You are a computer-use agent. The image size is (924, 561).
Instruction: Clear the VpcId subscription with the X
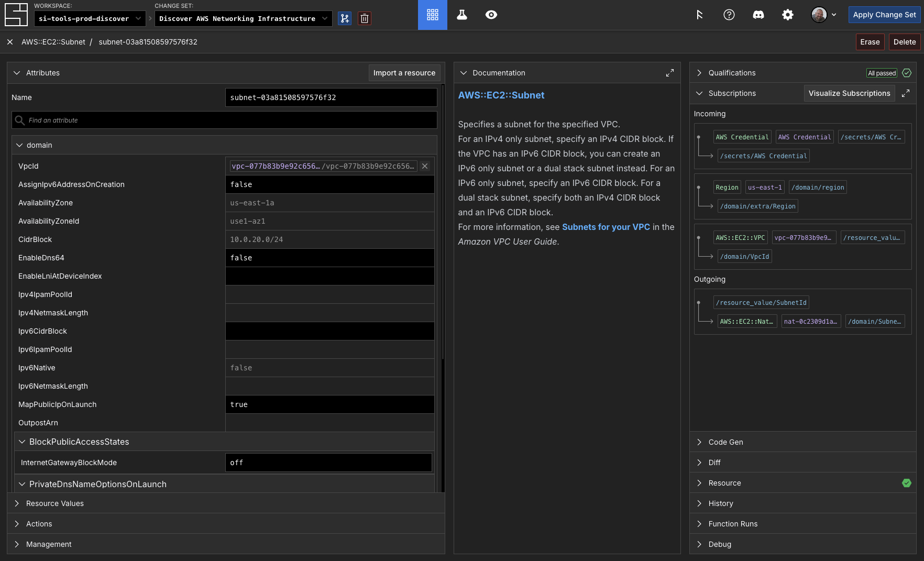pos(425,166)
